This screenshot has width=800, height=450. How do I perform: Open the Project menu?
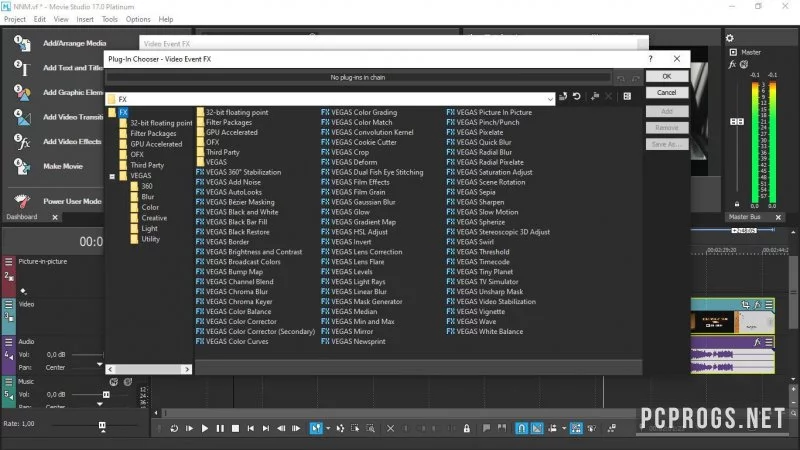click(15, 19)
